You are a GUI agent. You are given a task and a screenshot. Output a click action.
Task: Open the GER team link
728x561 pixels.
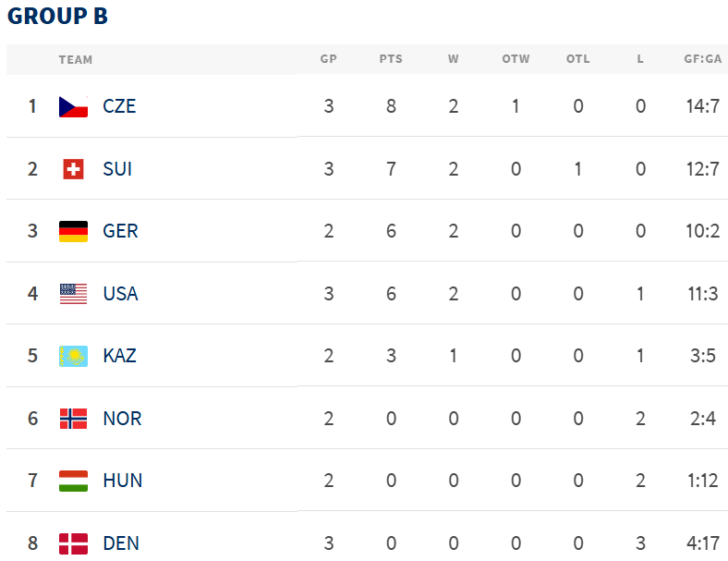click(x=120, y=231)
